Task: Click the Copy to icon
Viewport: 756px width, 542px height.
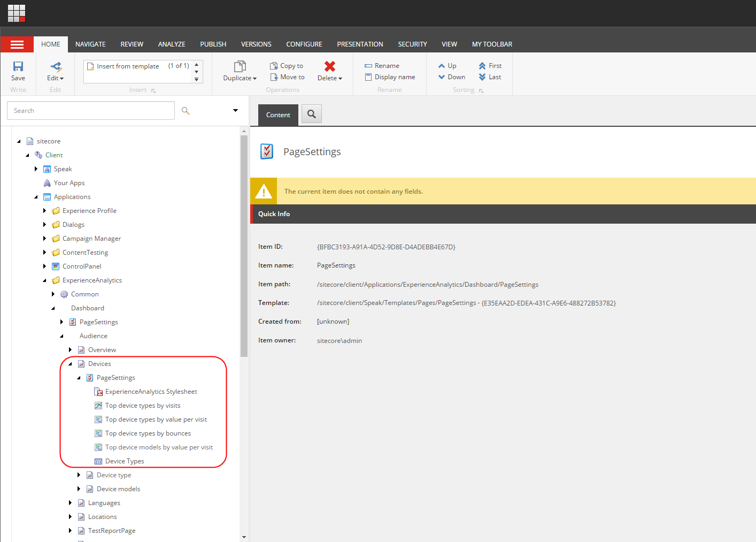Action: coord(274,66)
